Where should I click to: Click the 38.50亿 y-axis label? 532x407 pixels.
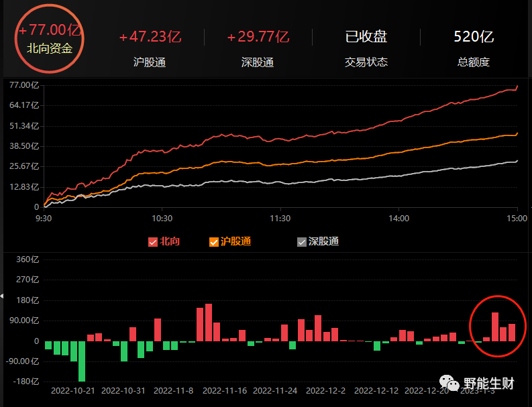[24, 146]
